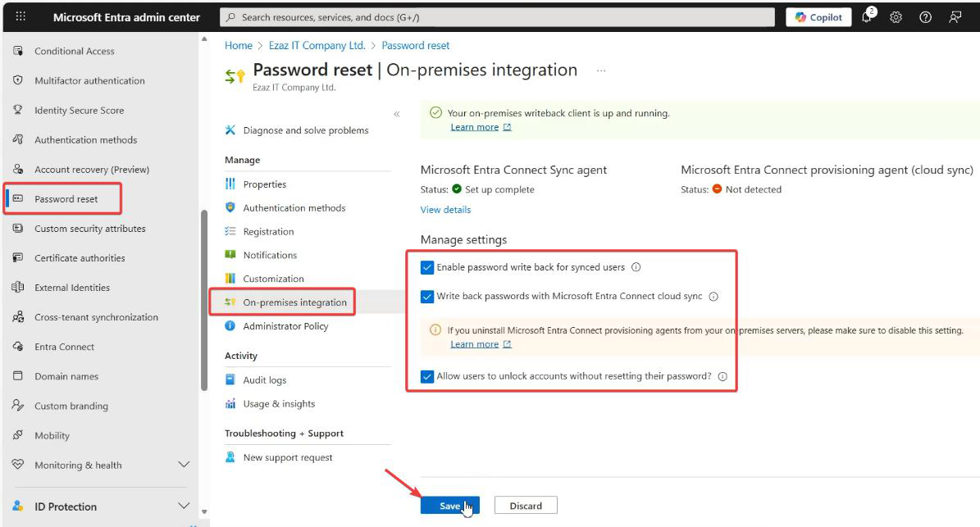980x527 pixels.
Task: Click the Save button
Action: point(450,506)
